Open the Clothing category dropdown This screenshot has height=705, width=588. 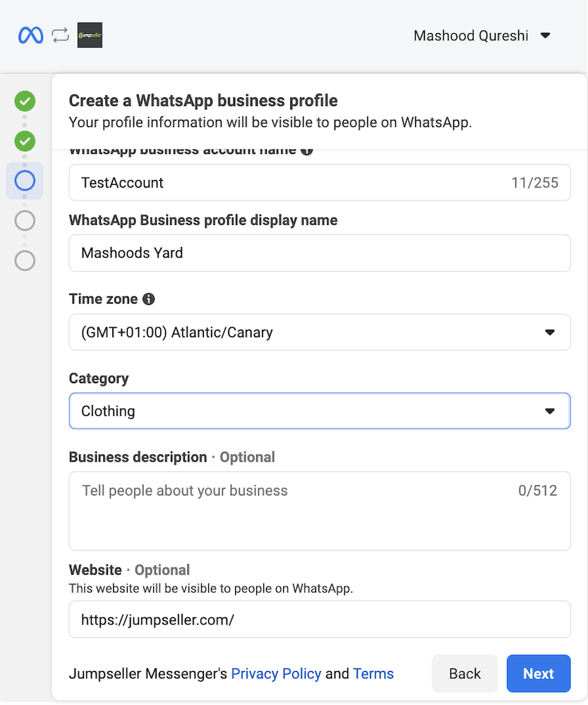319,411
